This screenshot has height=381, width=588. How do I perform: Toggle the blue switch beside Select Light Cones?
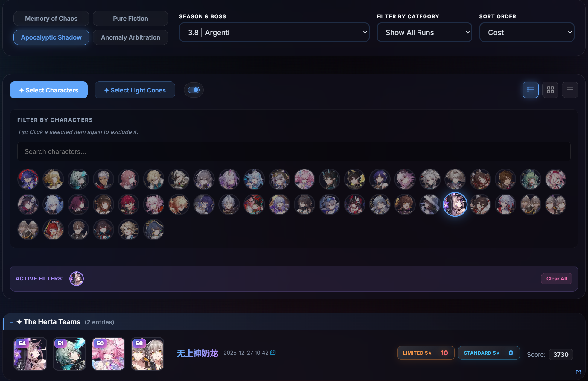tap(194, 90)
